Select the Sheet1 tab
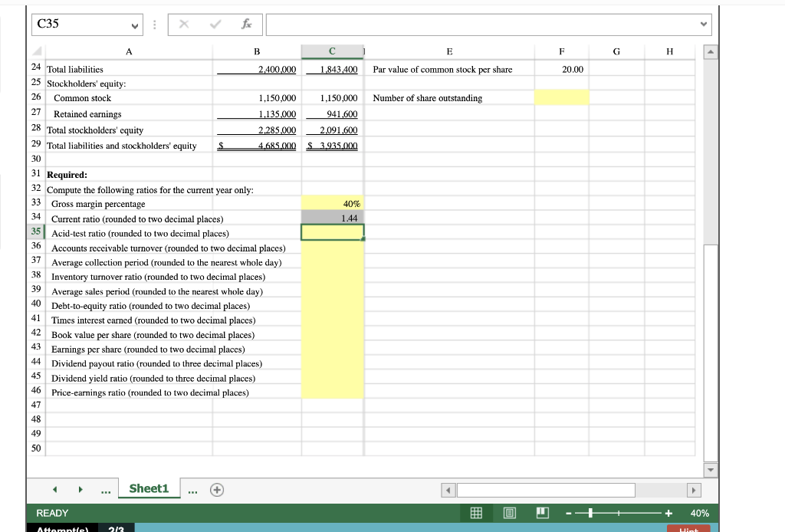Screen dimensions: 785x532 (149, 488)
